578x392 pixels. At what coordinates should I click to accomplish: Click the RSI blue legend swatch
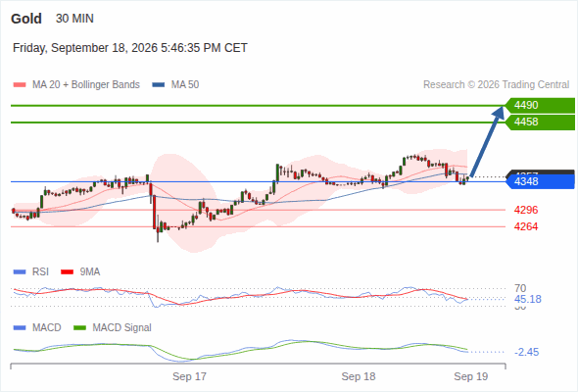pos(20,272)
